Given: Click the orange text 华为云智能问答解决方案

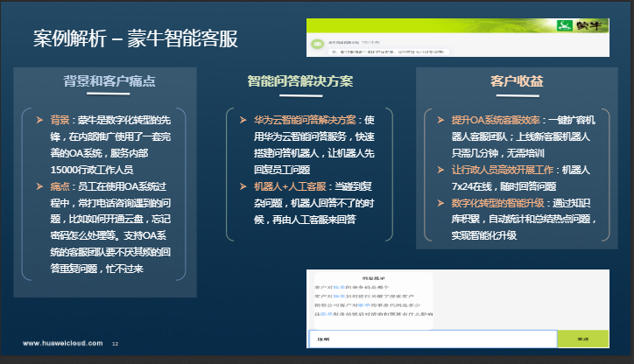Looking at the screenshot, I should point(305,120).
